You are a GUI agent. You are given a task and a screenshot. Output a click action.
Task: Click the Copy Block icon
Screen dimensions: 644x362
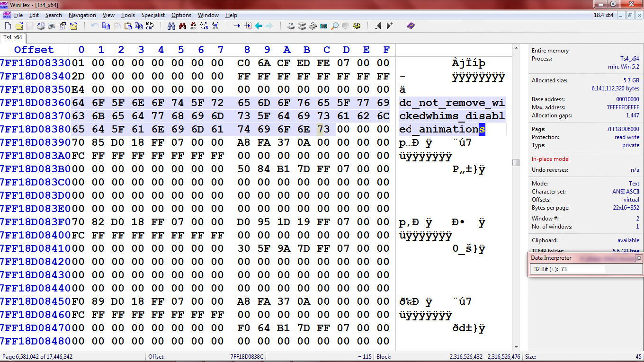tap(106, 26)
